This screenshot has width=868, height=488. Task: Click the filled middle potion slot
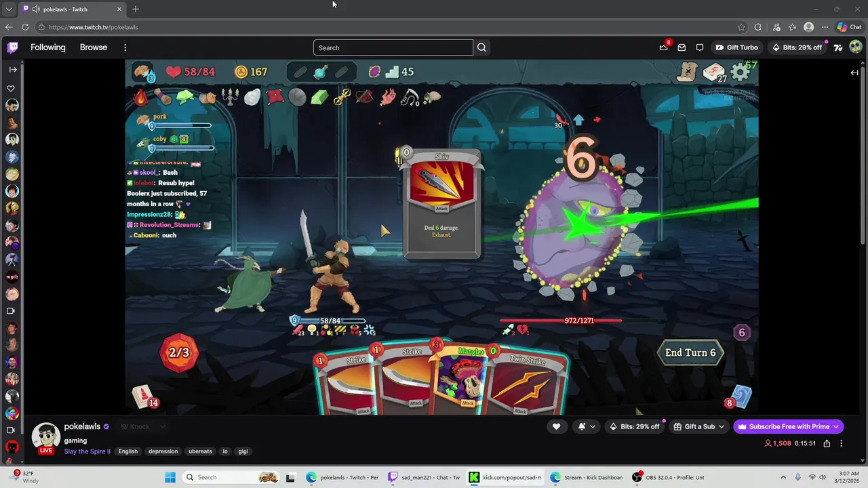321,71
